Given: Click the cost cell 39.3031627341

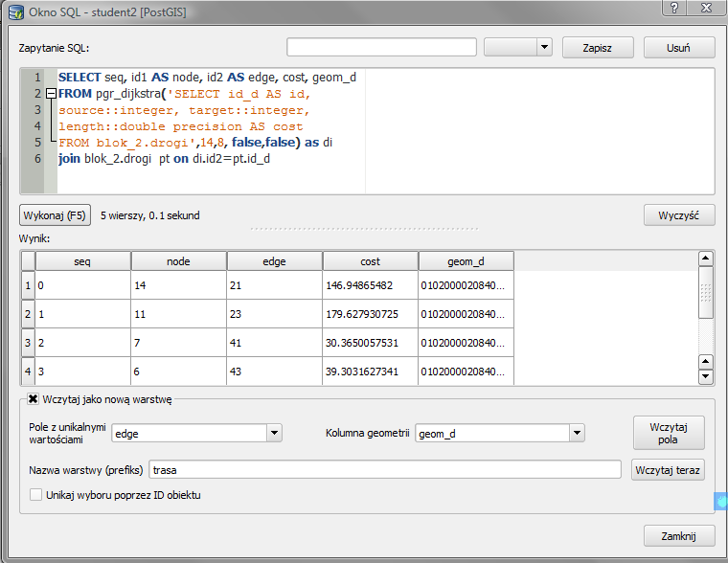Looking at the screenshot, I should point(370,372).
